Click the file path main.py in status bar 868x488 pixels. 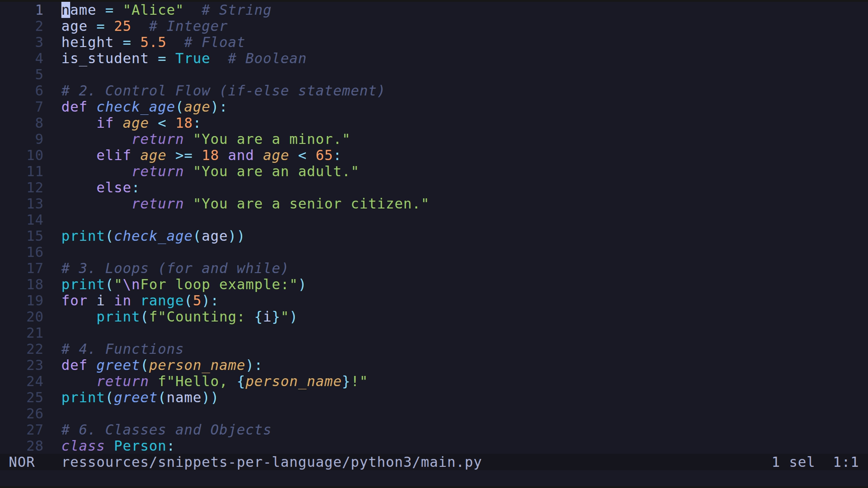271,462
